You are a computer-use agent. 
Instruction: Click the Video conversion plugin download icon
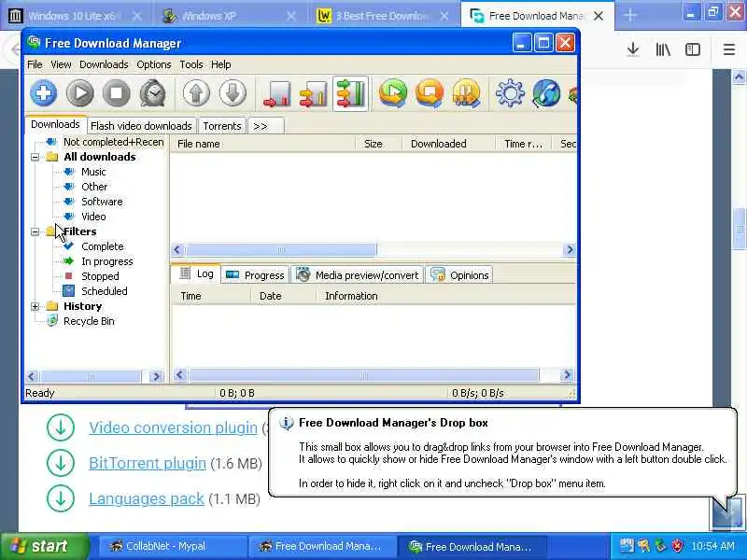click(61, 427)
